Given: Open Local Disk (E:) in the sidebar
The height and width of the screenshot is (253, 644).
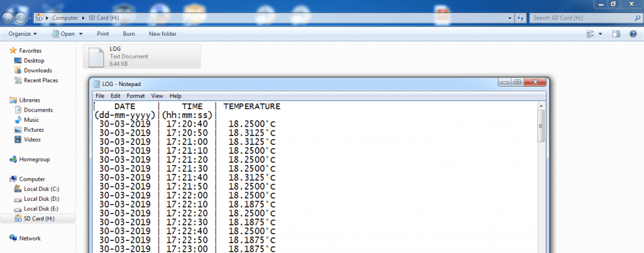Looking at the screenshot, I should (x=41, y=208).
